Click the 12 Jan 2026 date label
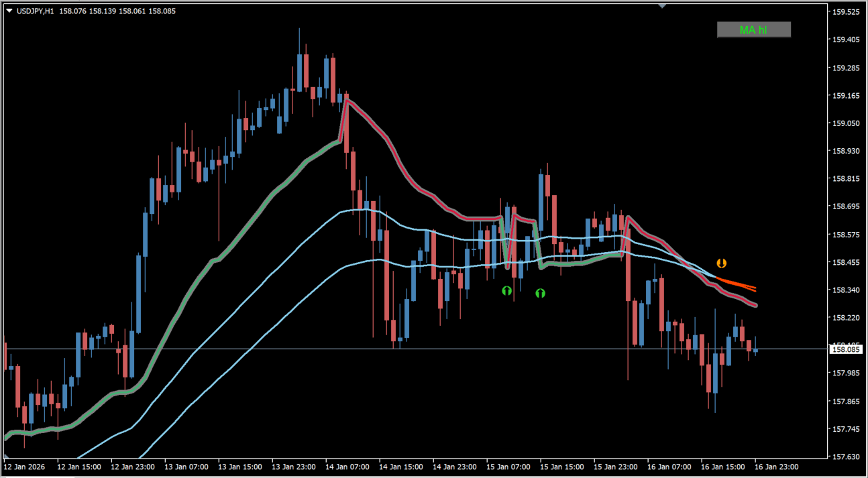The height and width of the screenshot is (478, 868). click(x=25, y=466)
